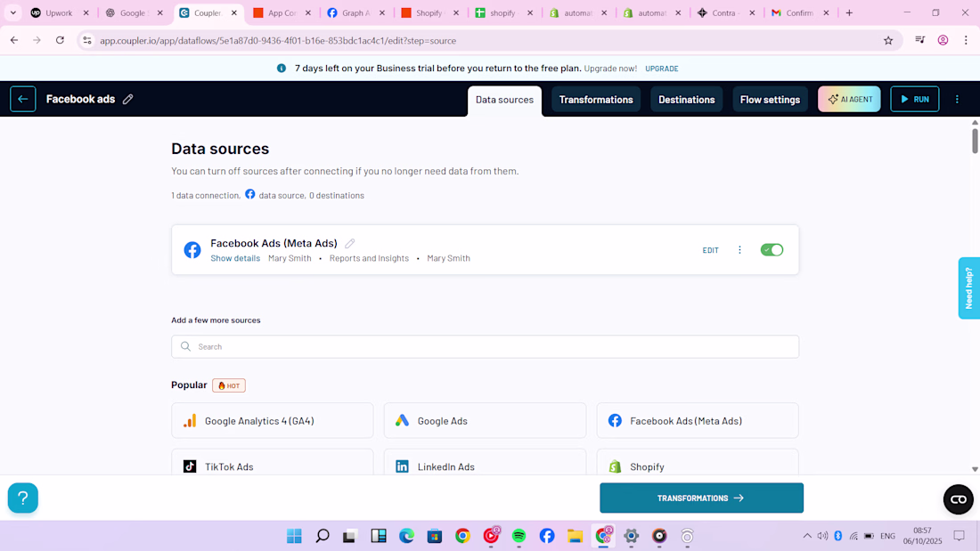Screen dimensions: 980x551
Task: Select the TikTok Ads source card
Action: pyautogui.click(x=273, y=462)
